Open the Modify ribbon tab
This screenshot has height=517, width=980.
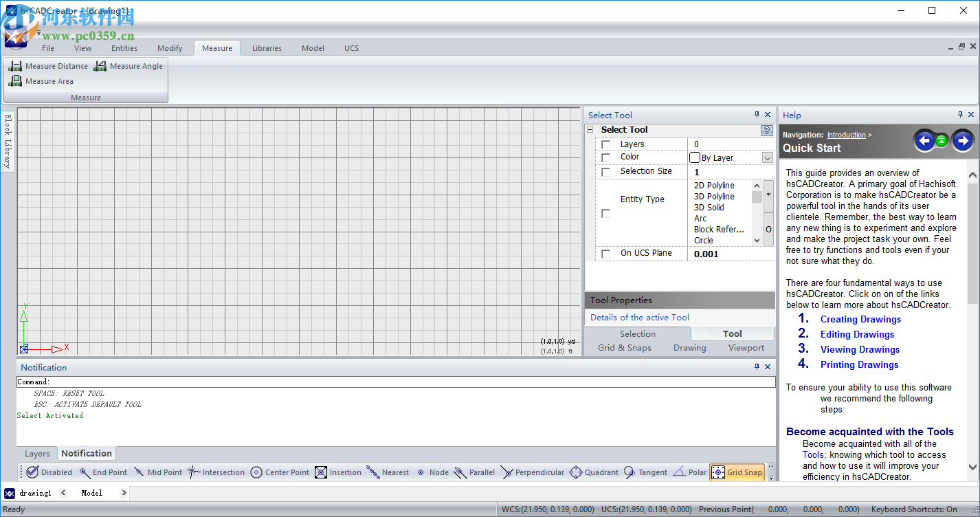click(x=170, y=48)
